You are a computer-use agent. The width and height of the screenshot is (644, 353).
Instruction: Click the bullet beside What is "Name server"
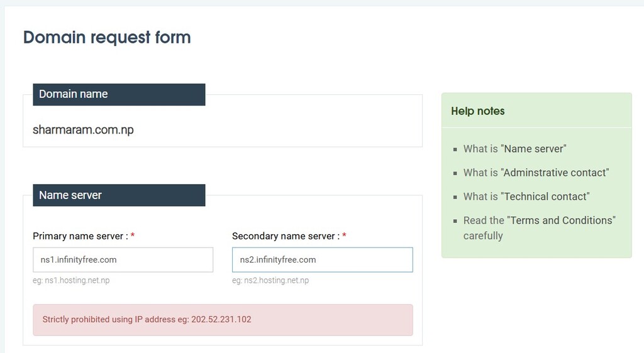pos(455,149)
